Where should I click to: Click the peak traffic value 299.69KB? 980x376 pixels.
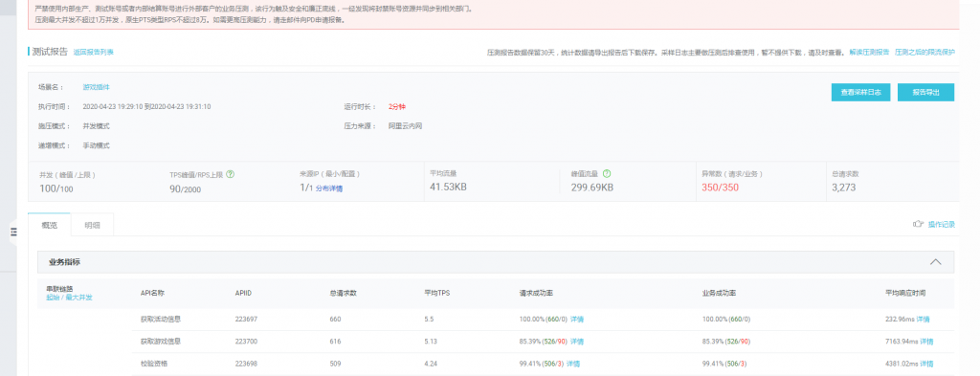pos(591,188)
